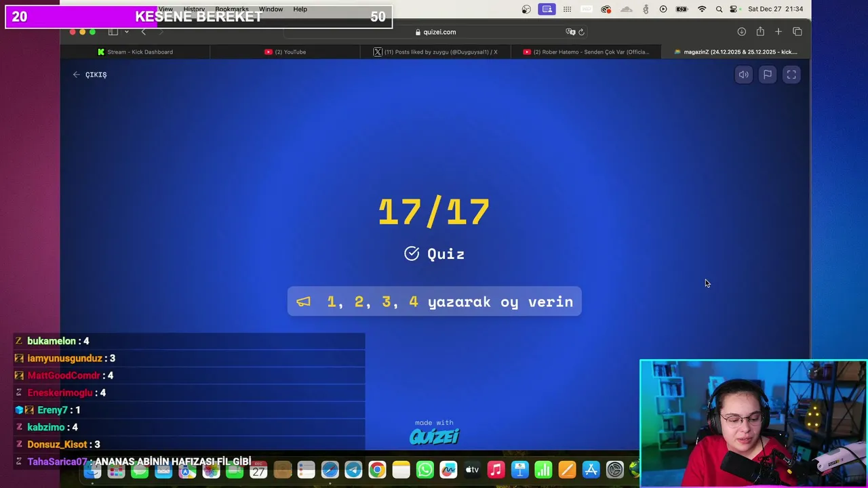868x488 pixels.
Task: Click the Cloudflare cloud menu bar icon
Action: [627, 9]
